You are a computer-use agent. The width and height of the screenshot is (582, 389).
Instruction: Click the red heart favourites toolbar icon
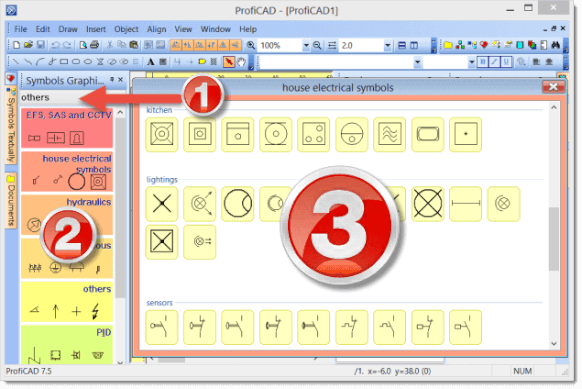(x=484, y=45)
